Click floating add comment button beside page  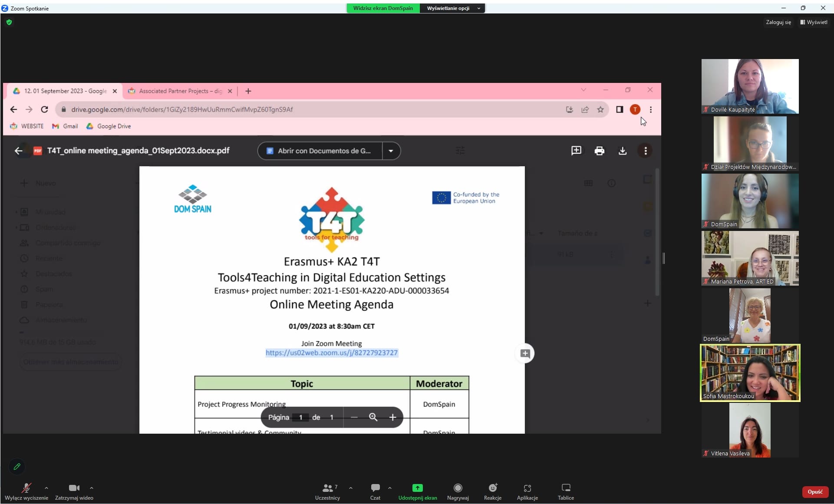point(525,353)
